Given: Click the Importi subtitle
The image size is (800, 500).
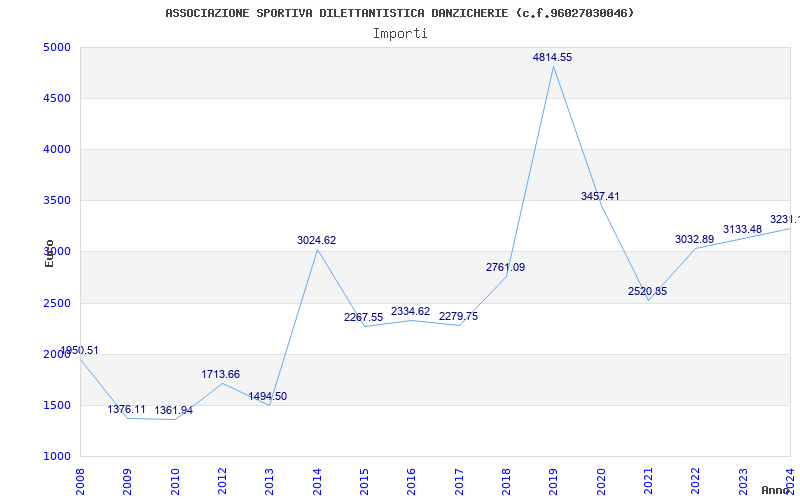Looking at the screenshot, I should click(400, 34).
